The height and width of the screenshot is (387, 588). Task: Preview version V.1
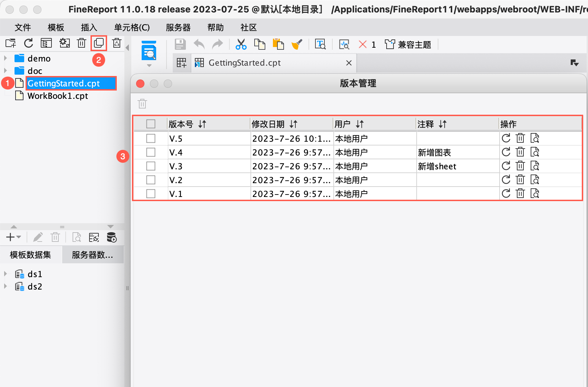point(535,193)
